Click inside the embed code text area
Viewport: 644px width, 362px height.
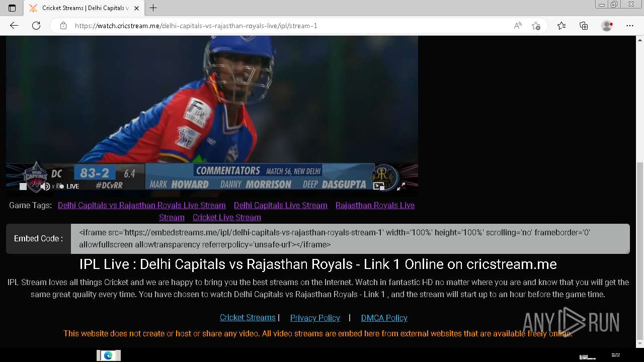point(350,239)
